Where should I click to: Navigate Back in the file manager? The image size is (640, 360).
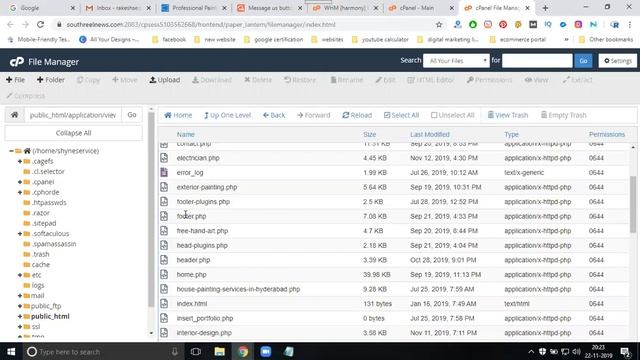click(274, 116)
